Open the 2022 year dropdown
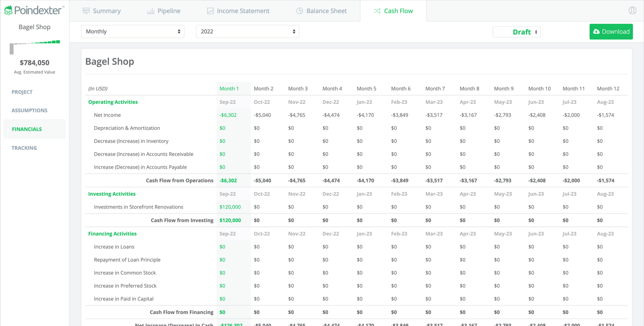This screenshot has width=644, height=326. point(247,31)
